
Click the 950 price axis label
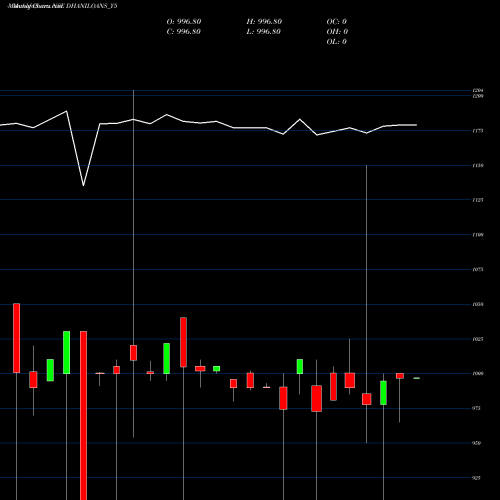click(x=477, y=443)
